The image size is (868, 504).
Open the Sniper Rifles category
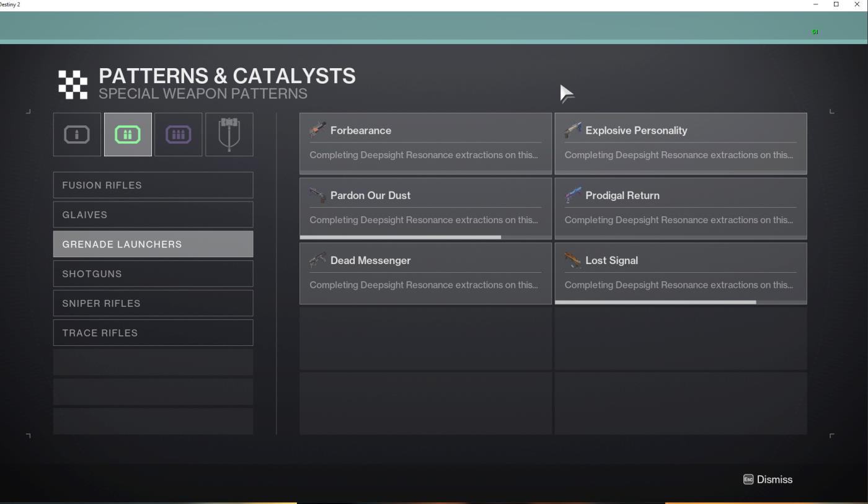[x=153, y=303]
